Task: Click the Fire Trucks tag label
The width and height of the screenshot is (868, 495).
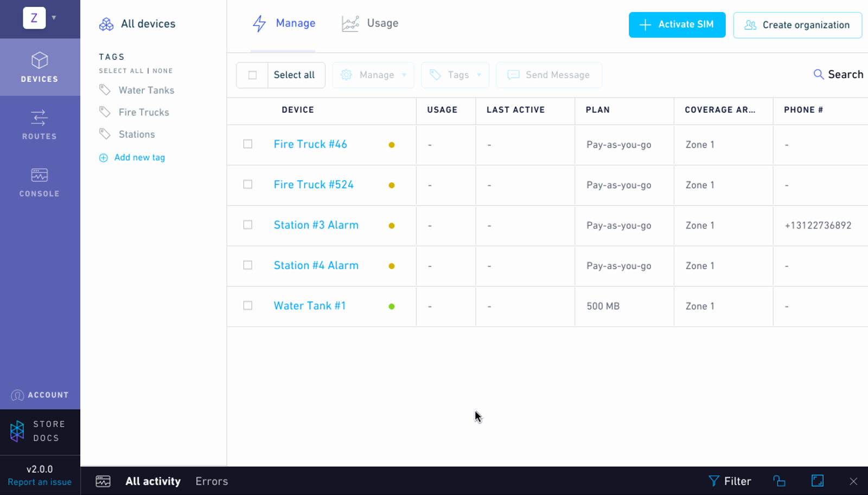Action: pos(144,112)
